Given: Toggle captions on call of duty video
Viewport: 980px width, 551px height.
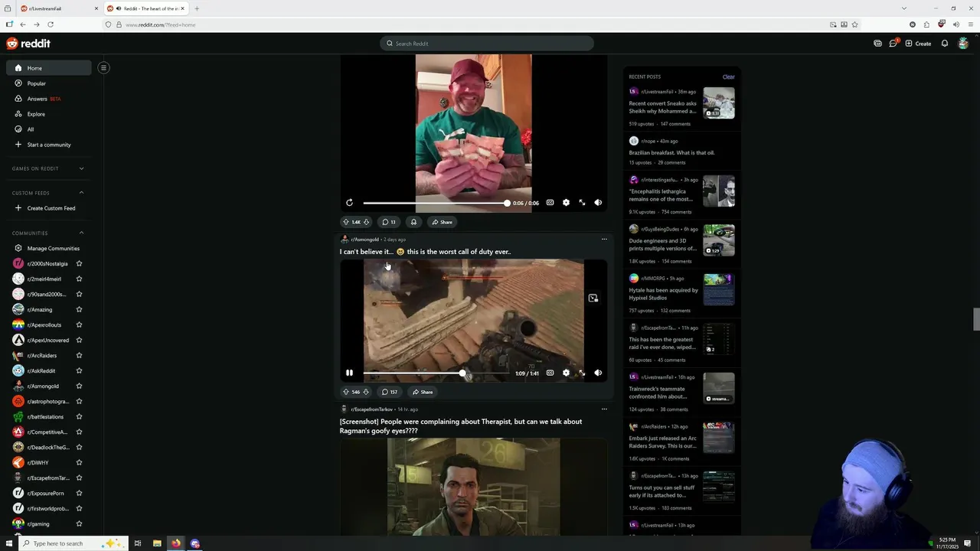Looking at the screenshot, I should (550, 373).
